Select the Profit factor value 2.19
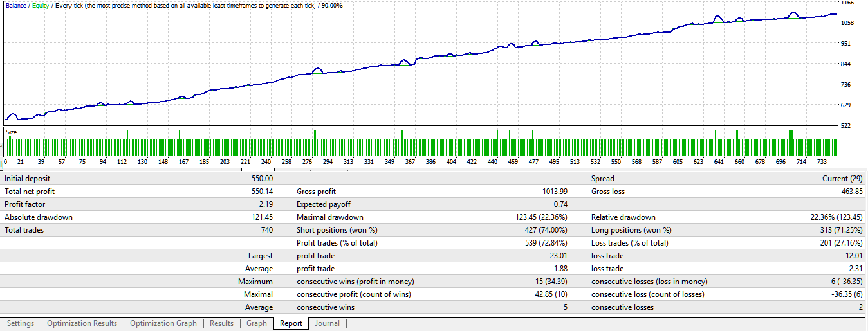The height and width of the screenshot is (331, 868). (x=265, y=204)
